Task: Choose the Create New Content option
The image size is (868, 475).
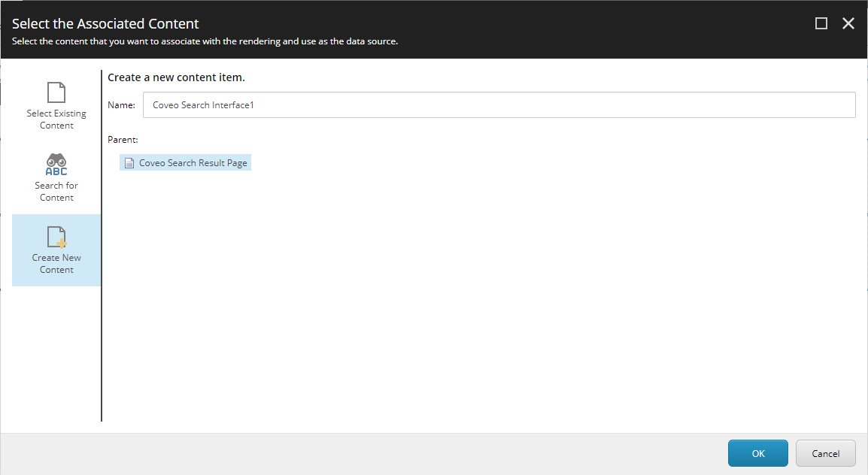Action: pos(56,250)
